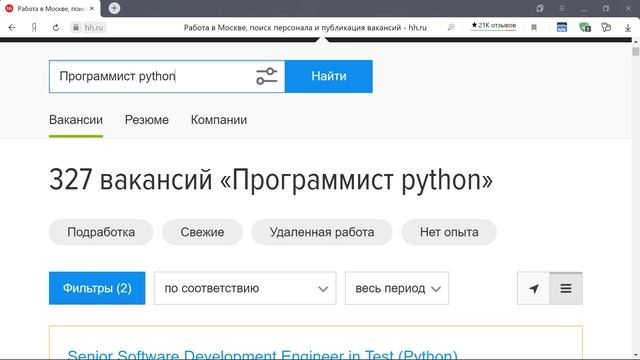640x360 pixels.
Task: Open the browser hamburger menu
Action: (x=562, y=8)
